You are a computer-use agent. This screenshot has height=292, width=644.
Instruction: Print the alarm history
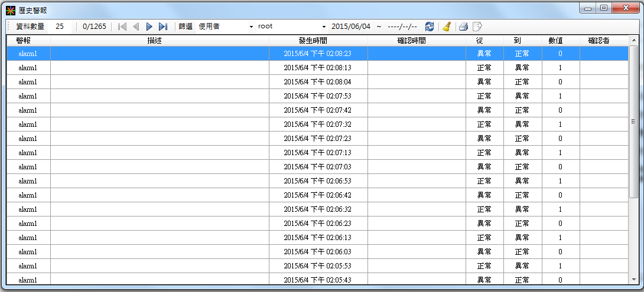(x=464, y=27)
